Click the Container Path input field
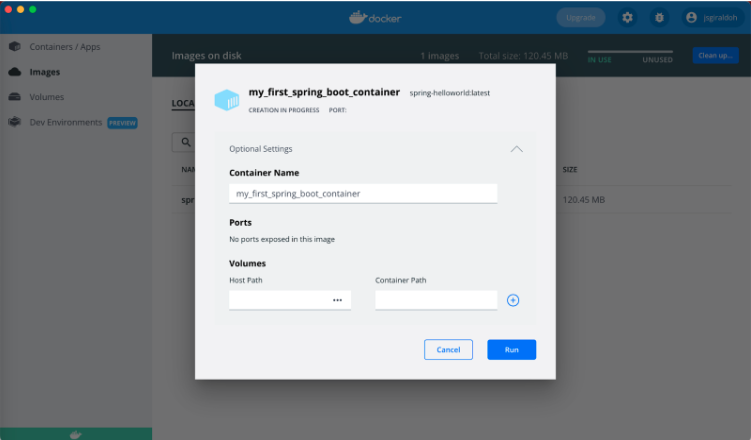Screen dimensions: 751x440 click(x=436, y=300)
